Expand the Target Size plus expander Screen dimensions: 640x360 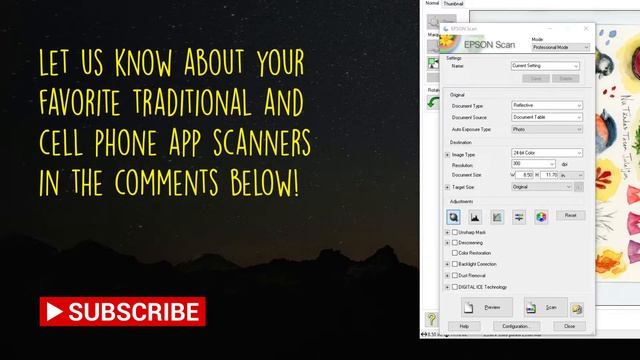pyautogui.click(x=447, y=187)
